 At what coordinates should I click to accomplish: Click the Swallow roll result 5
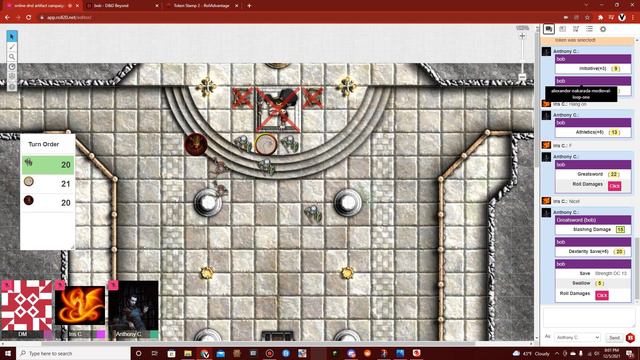(599, 283)
